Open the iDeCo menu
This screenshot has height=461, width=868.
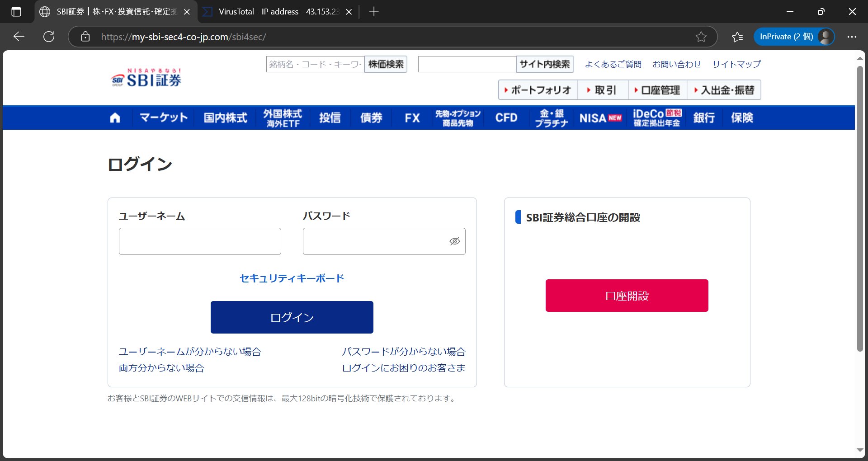pyautogui.click(x=657, y=118)
